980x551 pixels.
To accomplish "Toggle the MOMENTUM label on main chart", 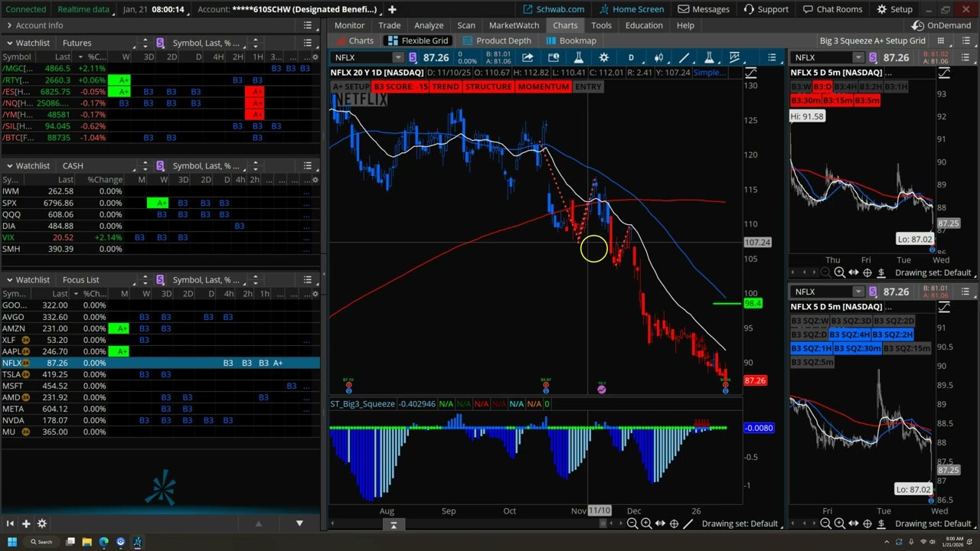I will pos(543,86).
